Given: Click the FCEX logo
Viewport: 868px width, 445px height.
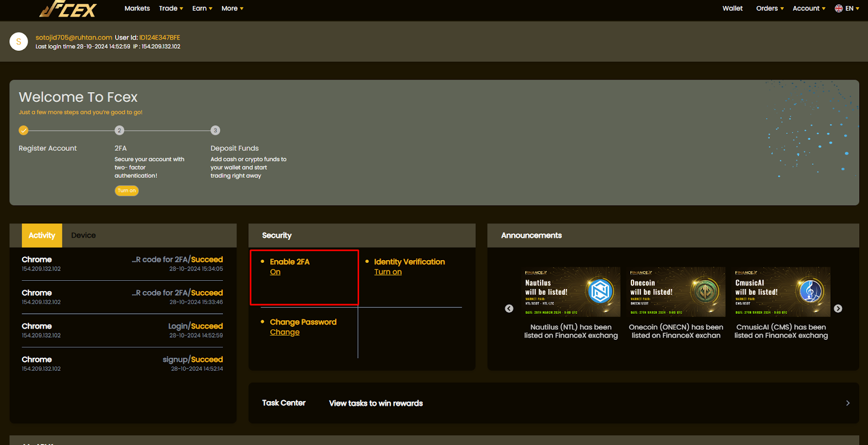Looking at the screenshot, I should click(x=68, y=9).
